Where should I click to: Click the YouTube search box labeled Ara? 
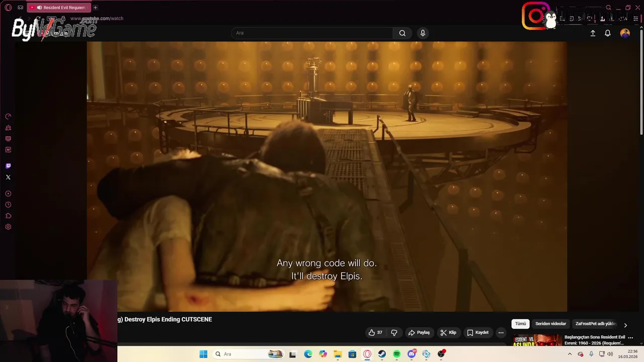coord(312,33)
